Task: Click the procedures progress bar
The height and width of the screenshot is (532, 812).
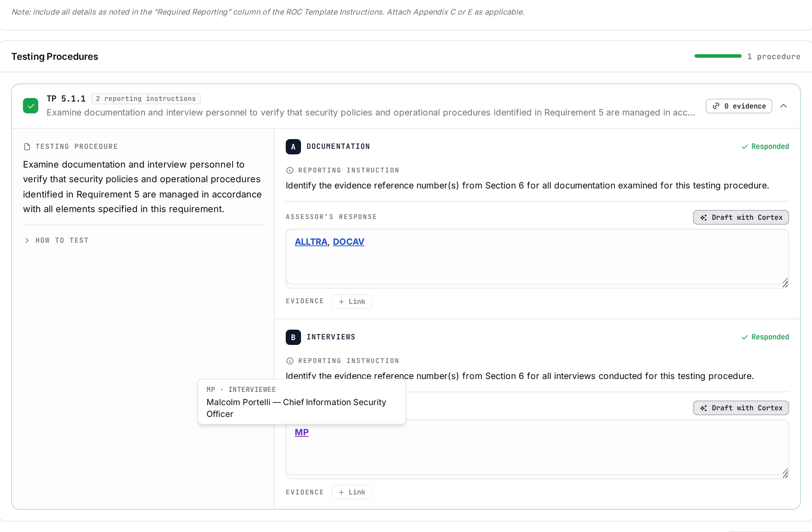Action: click(718, 56)
